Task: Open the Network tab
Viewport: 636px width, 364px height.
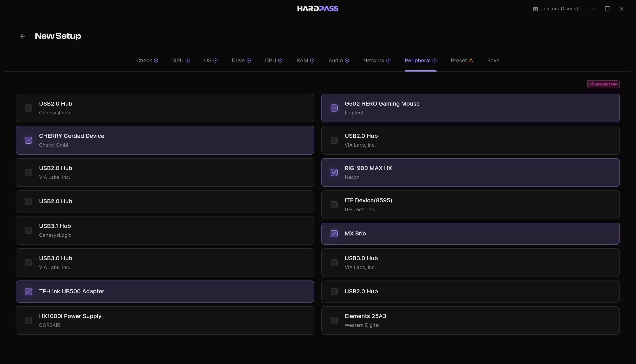Action: coord(377,61)
